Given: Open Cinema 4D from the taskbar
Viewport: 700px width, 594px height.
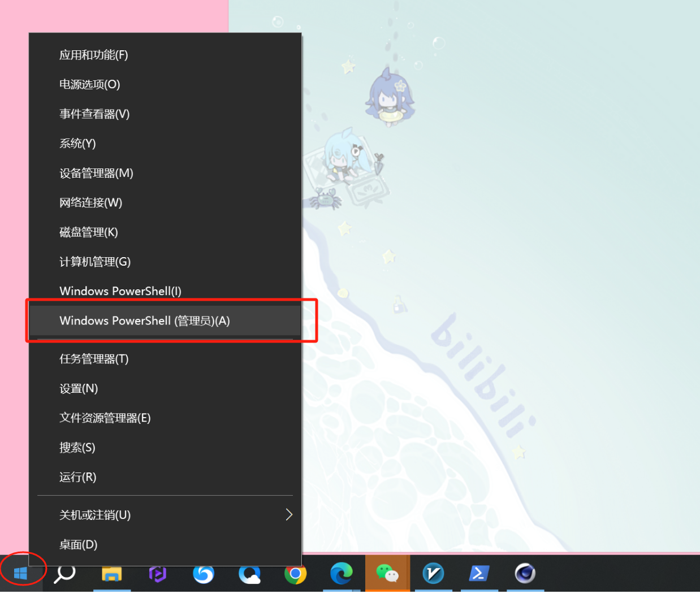Looking at the screenshot, I should 525,574.
